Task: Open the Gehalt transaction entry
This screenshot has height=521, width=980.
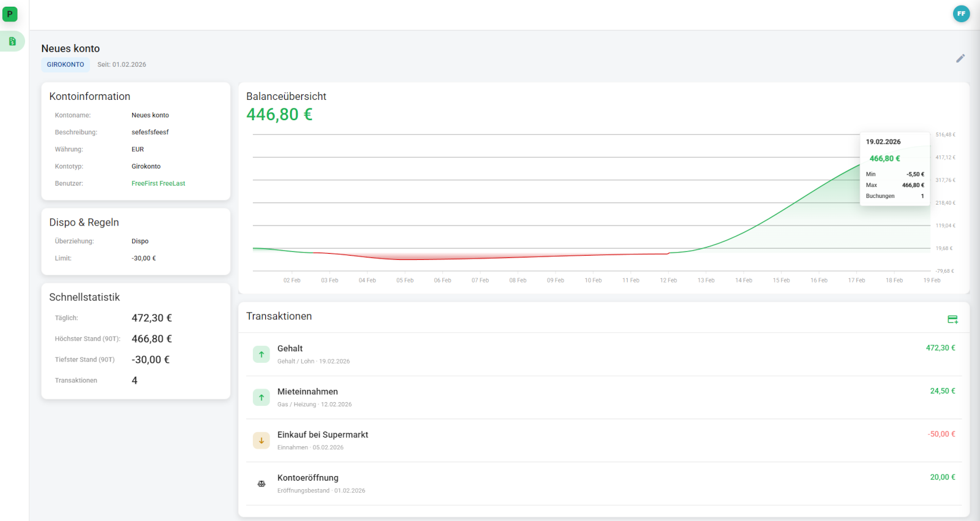Action: click(x=290, y=349)
